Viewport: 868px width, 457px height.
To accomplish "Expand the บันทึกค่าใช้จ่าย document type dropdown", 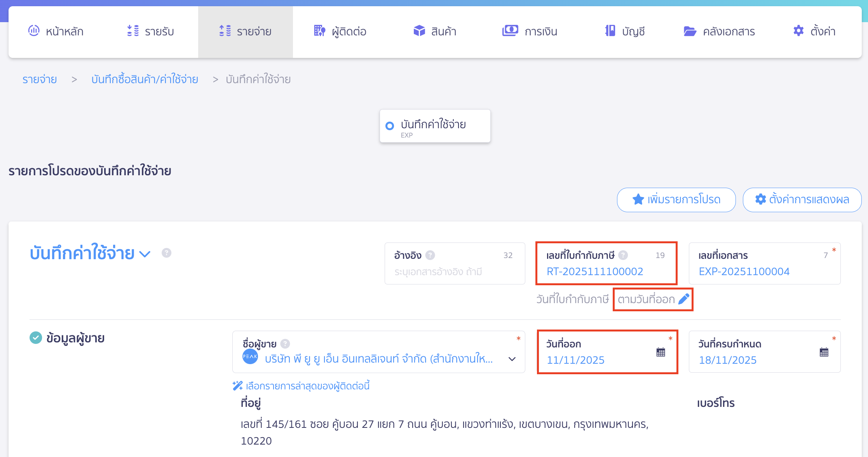I will coord(145,254).
